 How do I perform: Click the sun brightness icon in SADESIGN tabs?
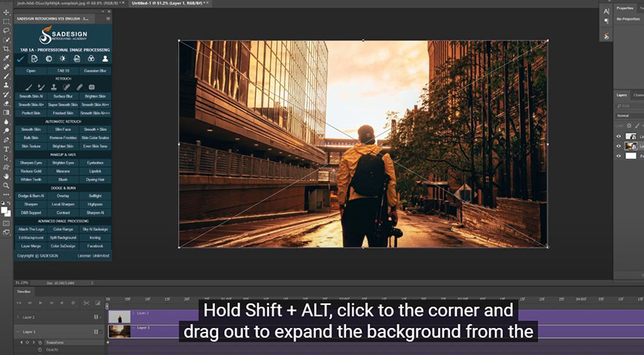point(63,58)
